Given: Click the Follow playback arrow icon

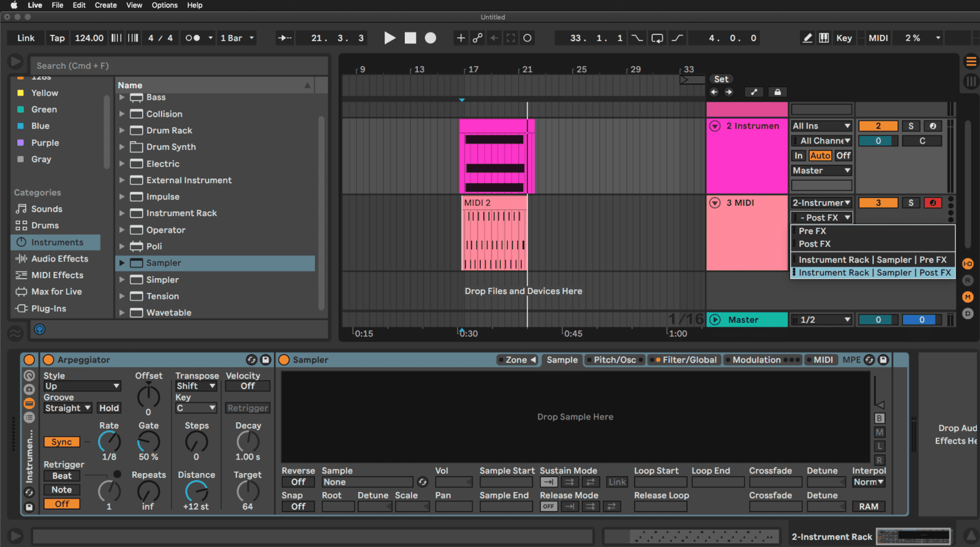Looking at the screenshot, I should (285, 38).
